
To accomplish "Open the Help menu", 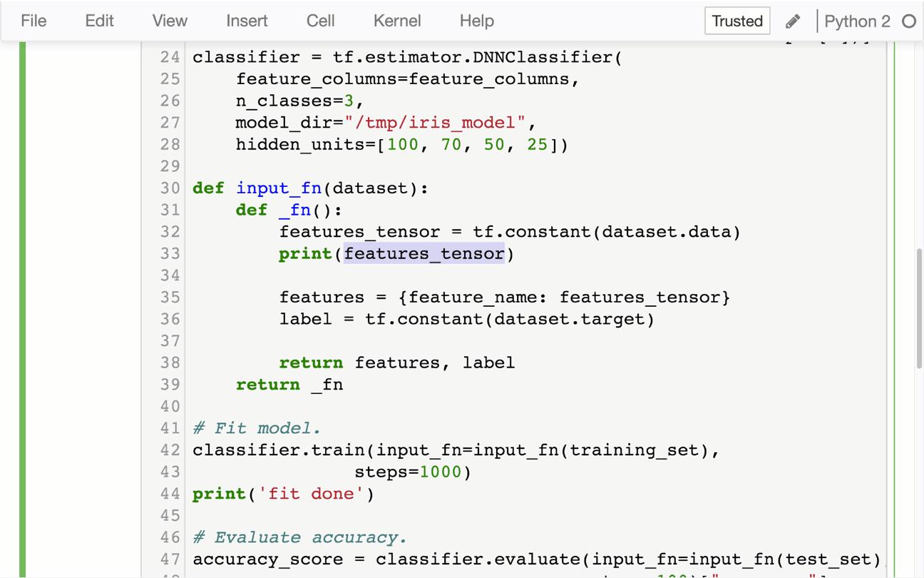I will tap(476, 21).
